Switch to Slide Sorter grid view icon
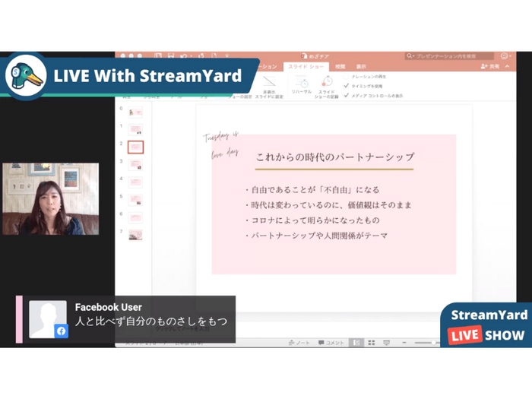Screen dimensions: 532x399 372,343
